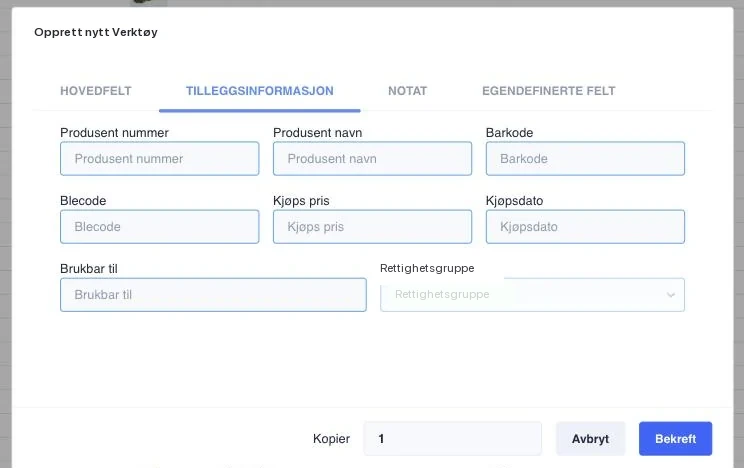Click the Rettighetsgruppe chevron arrow
This screenshot has height=468, width=744.
tap(670, 295)
